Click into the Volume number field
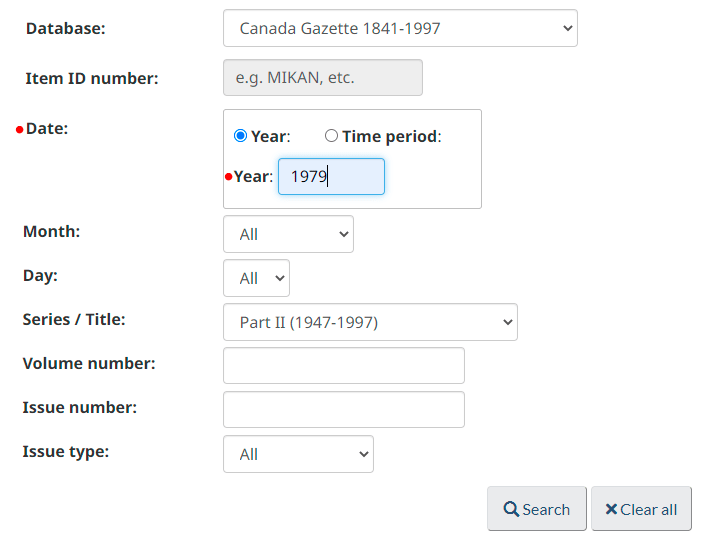 click(x=343, y=366)
